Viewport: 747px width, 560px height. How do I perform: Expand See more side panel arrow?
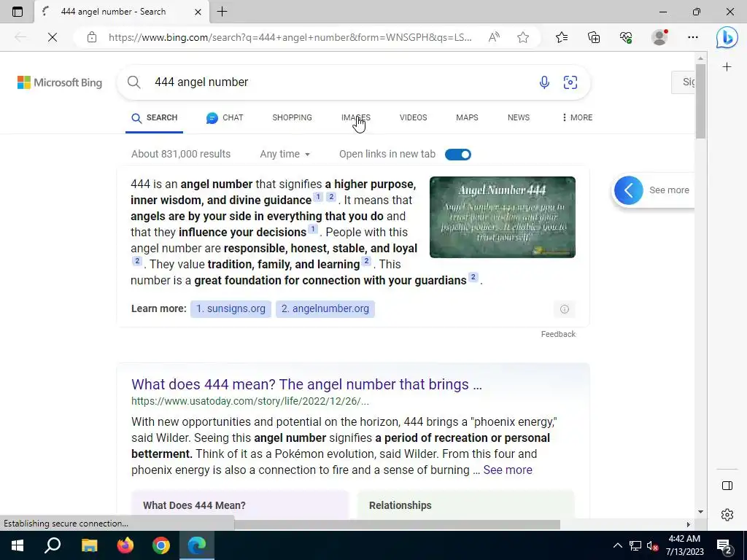tap(628, 190)
